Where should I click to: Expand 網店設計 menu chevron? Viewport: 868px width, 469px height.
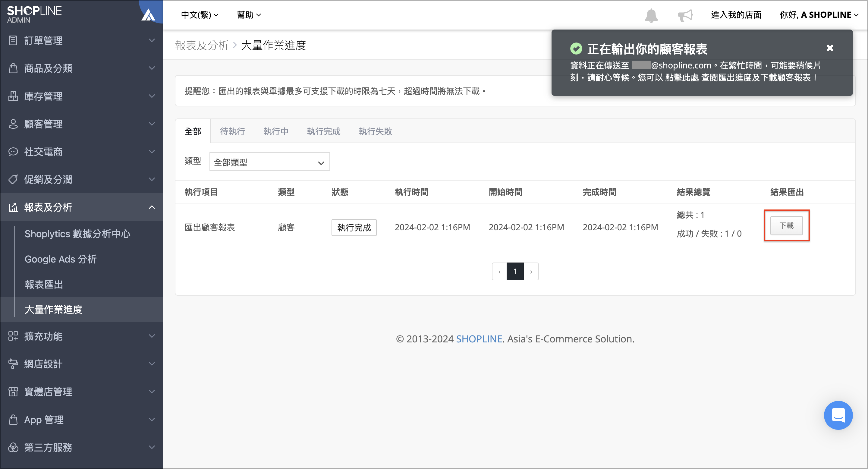(152, 364)
